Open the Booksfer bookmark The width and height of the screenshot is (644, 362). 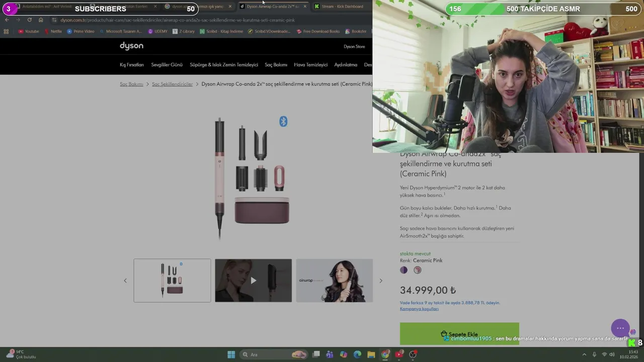pos(356,31)
